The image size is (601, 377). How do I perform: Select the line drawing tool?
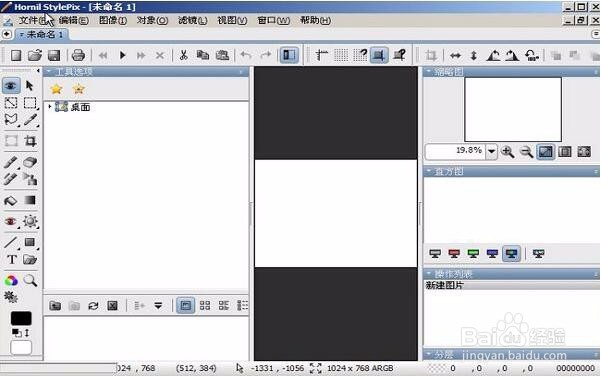(11, 243)
